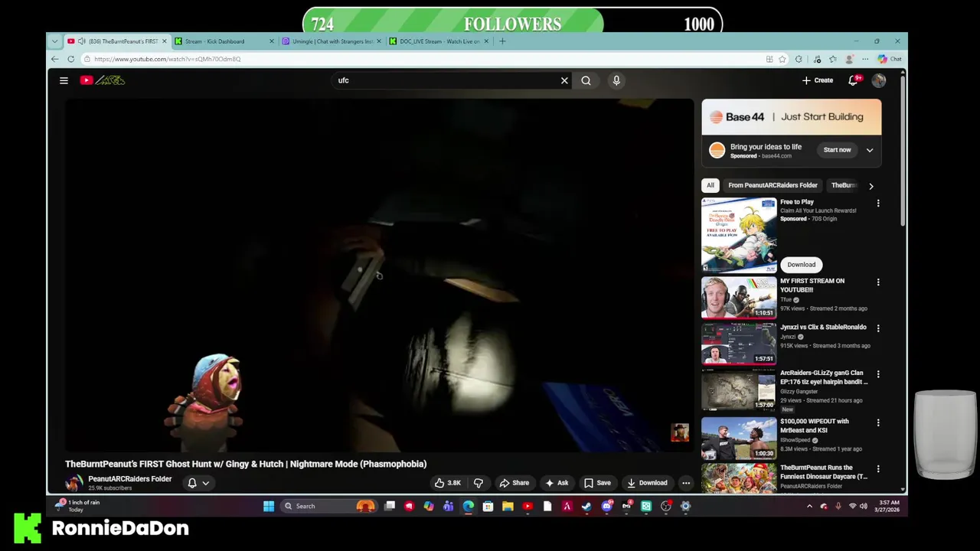
Task: Open Discord from taskbar
Action: 606,506
